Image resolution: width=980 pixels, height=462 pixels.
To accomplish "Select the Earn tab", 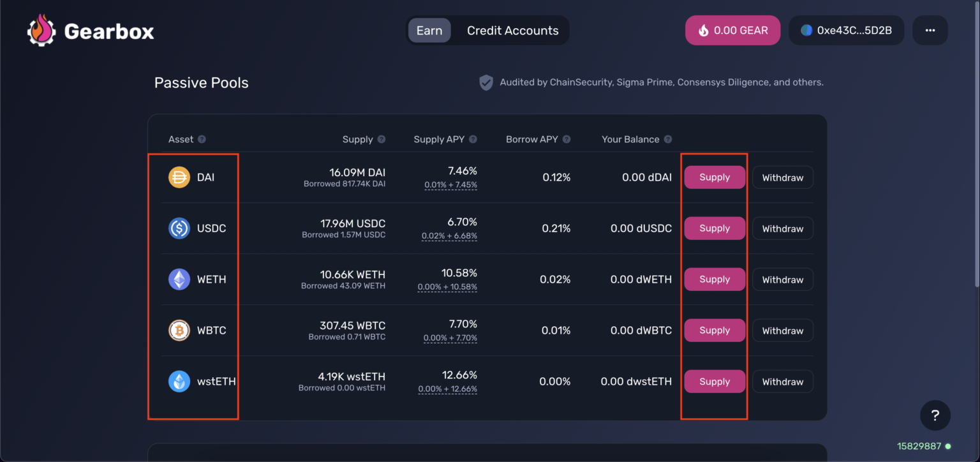I will [x=429, y=31].
